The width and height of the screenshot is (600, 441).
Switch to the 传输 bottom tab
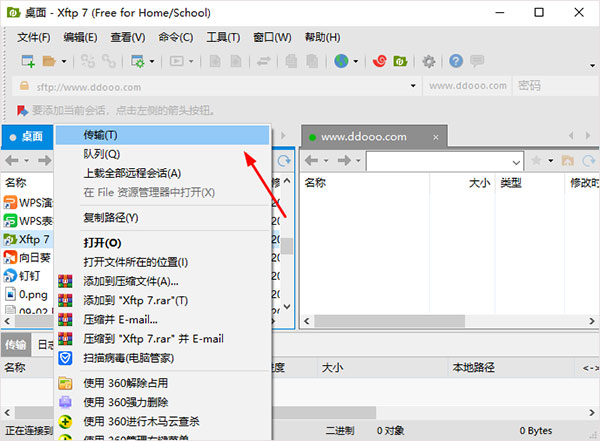[x=15, y=345]
